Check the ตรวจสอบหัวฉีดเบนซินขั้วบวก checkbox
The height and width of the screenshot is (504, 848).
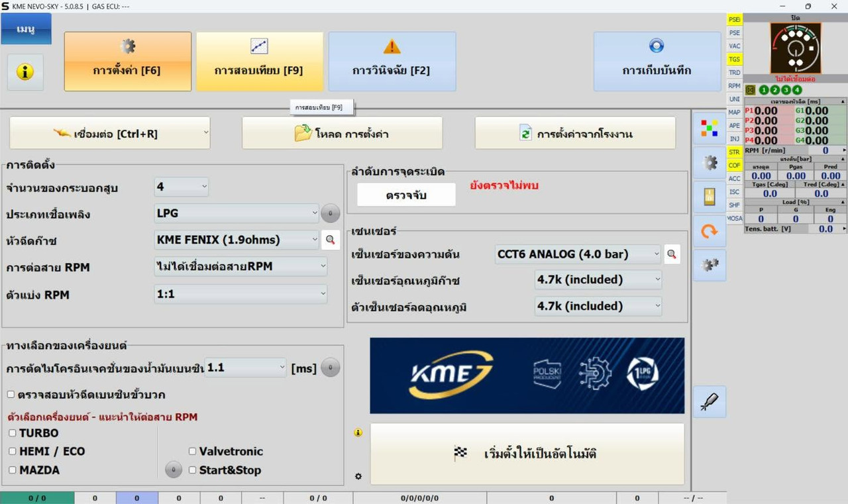coord(11,394)
